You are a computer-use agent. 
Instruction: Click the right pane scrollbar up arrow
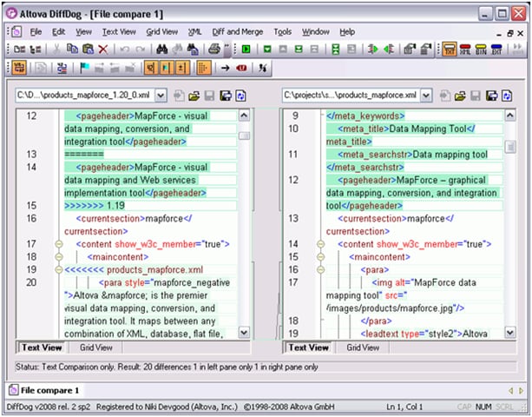510,116
